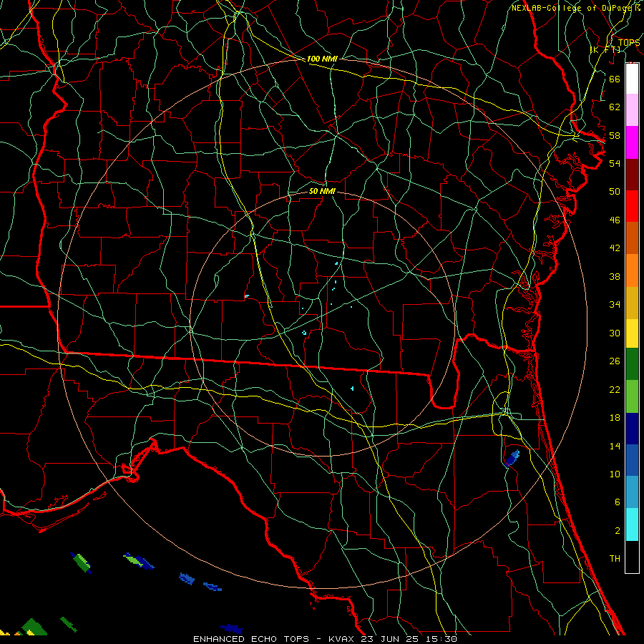This screenshot has width=644, height=644.
Task: Click the legend value '6'
Action: [617, 503]
